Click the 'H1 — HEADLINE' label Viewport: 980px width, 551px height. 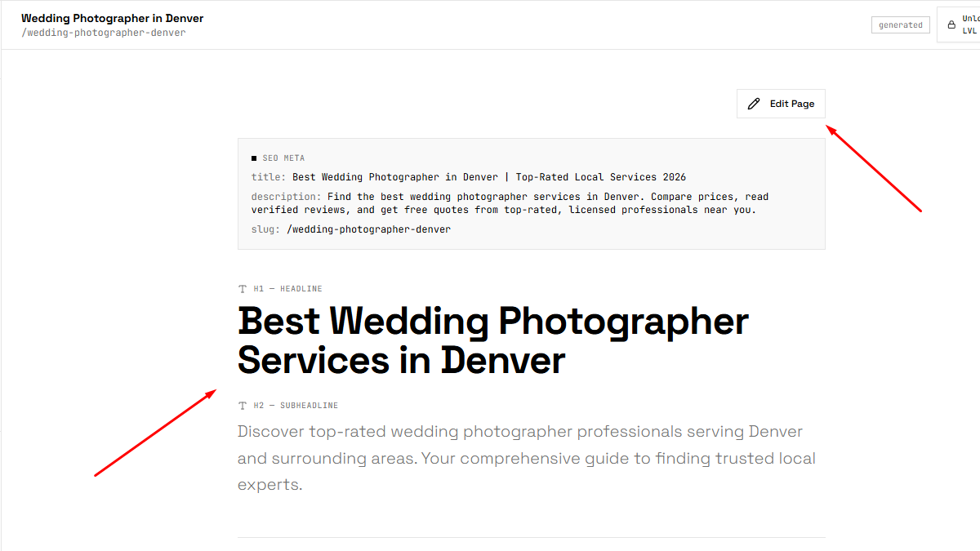point(287,289)
